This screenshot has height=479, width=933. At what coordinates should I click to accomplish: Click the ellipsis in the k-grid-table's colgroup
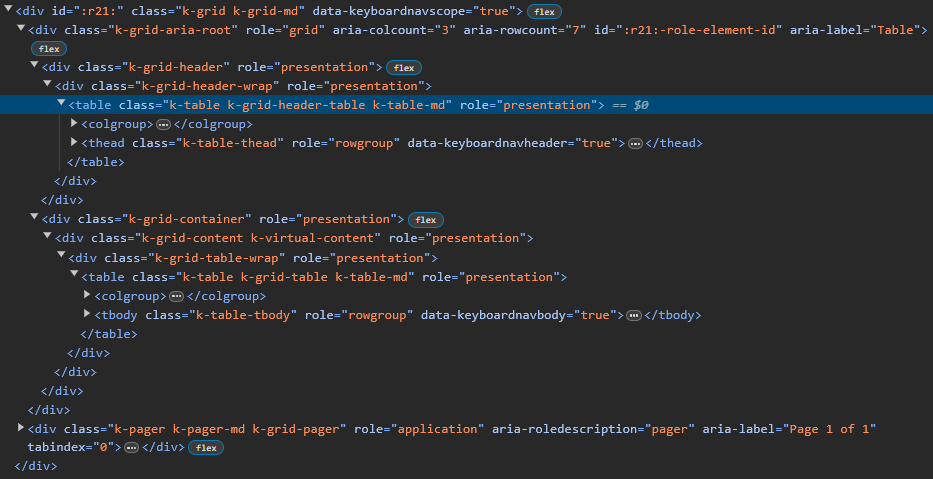point(177,296)
